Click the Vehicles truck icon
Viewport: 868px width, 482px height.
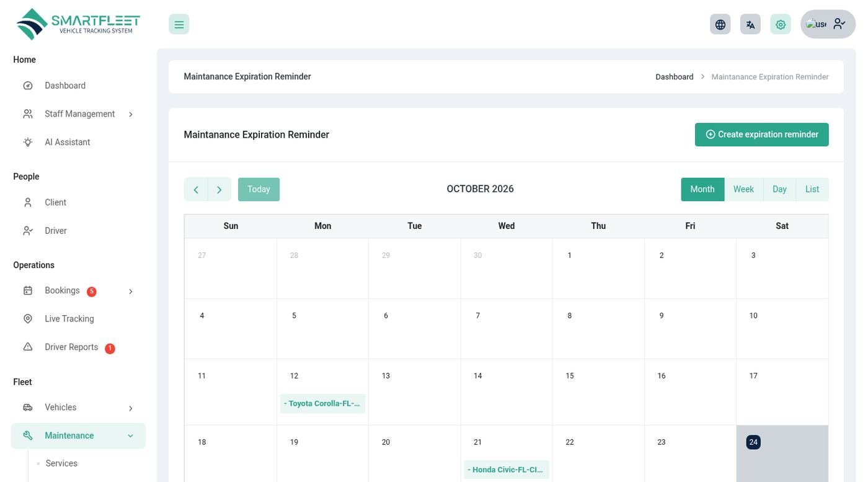pyautogui.click(x=28, y=408)
